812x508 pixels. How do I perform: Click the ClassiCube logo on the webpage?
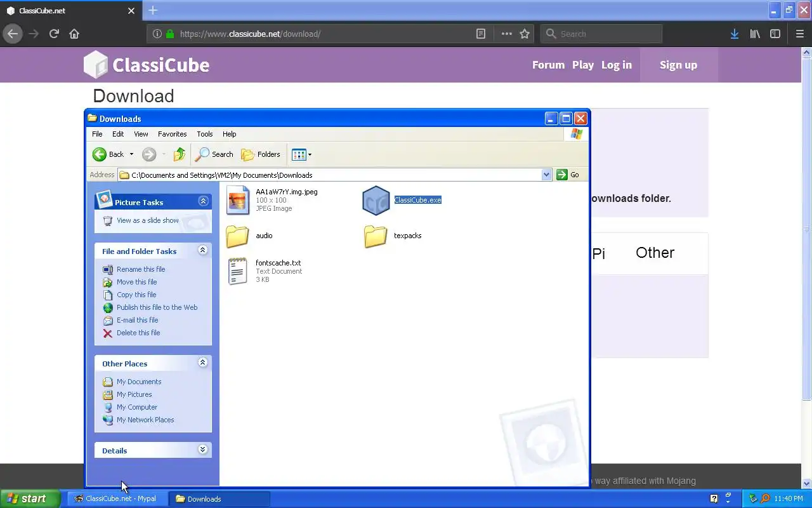[x=147, y=65]
